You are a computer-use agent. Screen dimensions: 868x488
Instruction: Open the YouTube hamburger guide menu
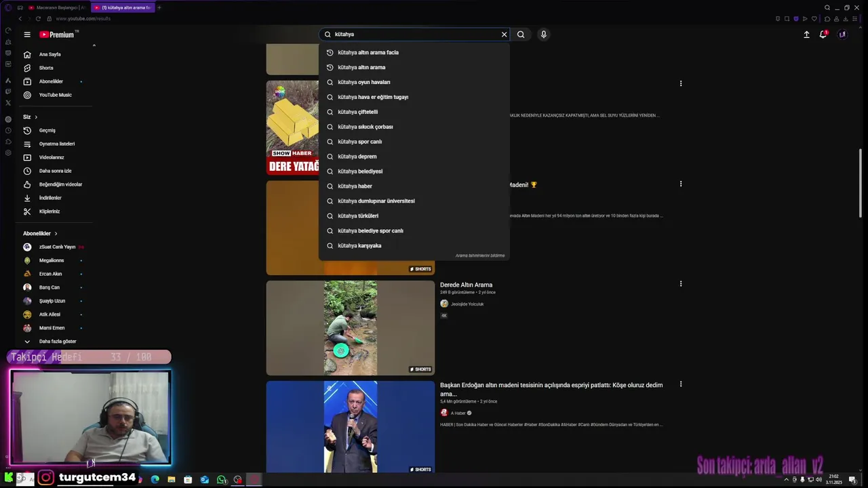tap(27, 35)
